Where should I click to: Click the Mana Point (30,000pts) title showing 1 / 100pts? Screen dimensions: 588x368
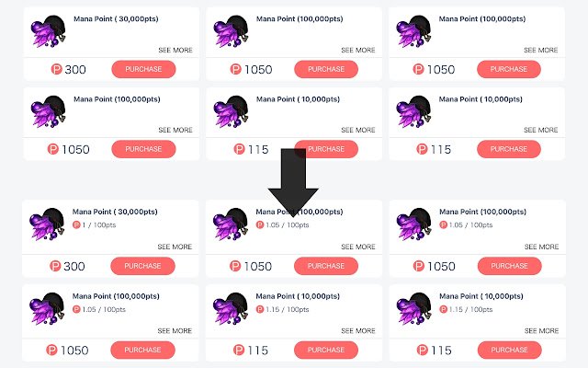115,212
